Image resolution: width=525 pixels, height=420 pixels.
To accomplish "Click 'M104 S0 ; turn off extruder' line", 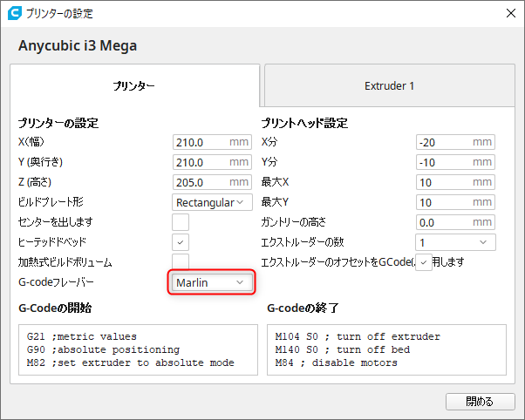I will [358, 336].
